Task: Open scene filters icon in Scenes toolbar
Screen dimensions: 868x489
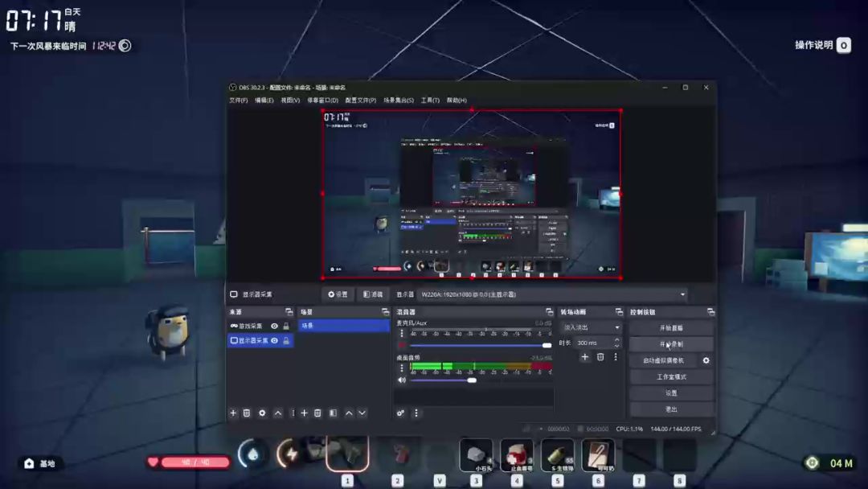Action: pyautogui.click(x=334, y=413)
